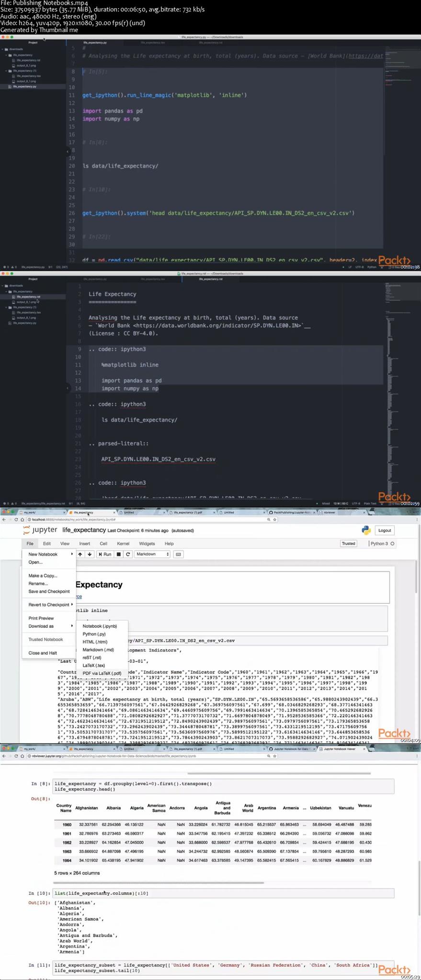Click the back arrow in the Jupyter localhost browser
Viewport: 421px width, 980px height.
click(x=4, y=519)
